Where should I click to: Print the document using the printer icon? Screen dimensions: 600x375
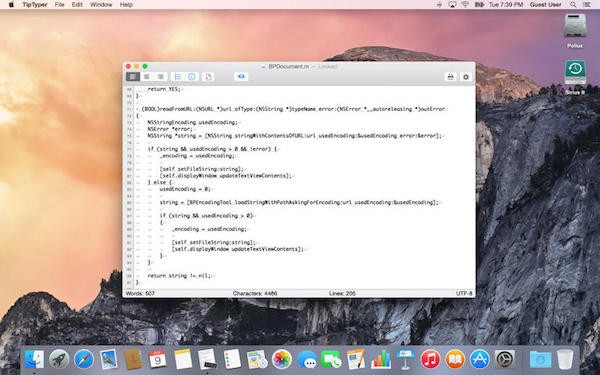[450, 77]
